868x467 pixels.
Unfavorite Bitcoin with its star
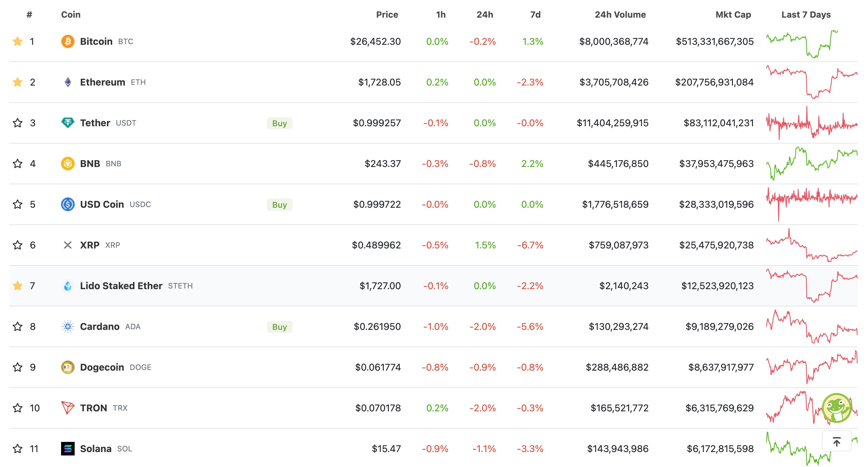pyautogui.click(x=18, y=41)
